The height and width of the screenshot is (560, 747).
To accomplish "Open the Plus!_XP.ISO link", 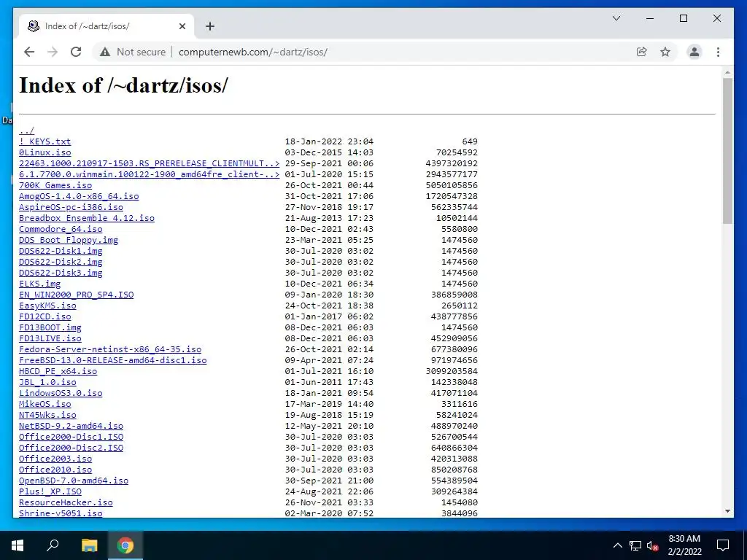I will coord(50,492).
